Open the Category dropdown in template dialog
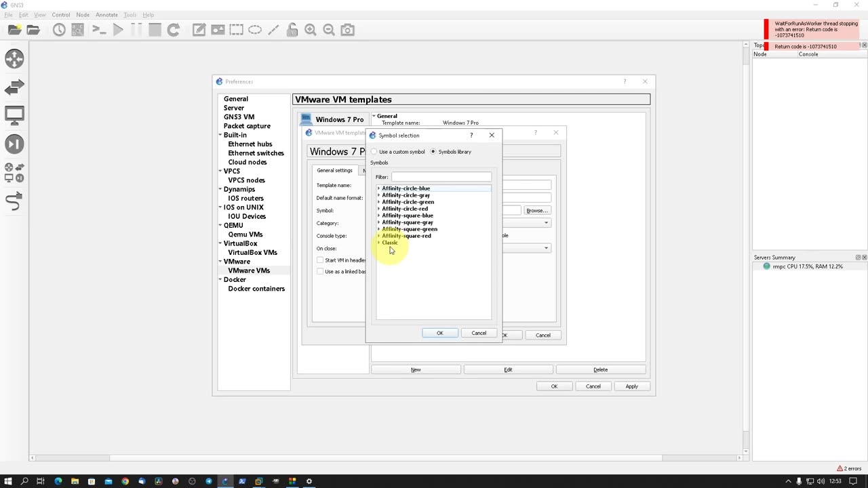 click(546, 223)
